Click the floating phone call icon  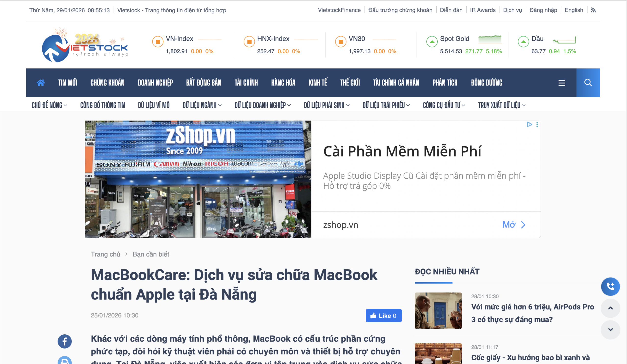tap(610, 286)
